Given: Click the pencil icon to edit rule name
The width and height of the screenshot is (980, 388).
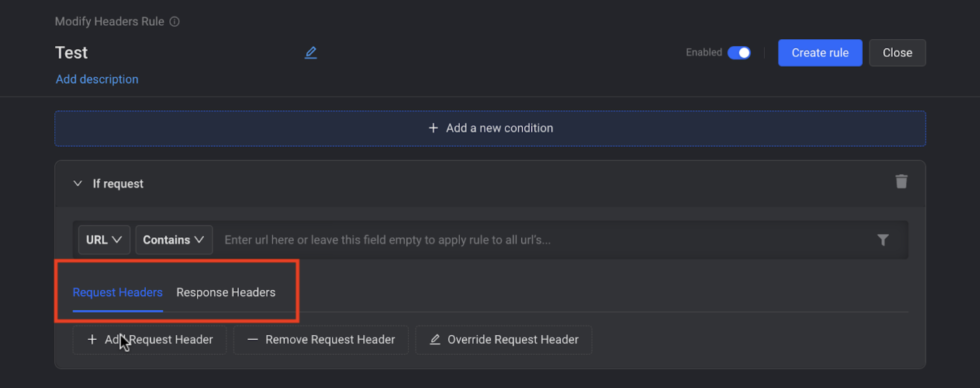Looking at the screenshot, I should 311,52.
